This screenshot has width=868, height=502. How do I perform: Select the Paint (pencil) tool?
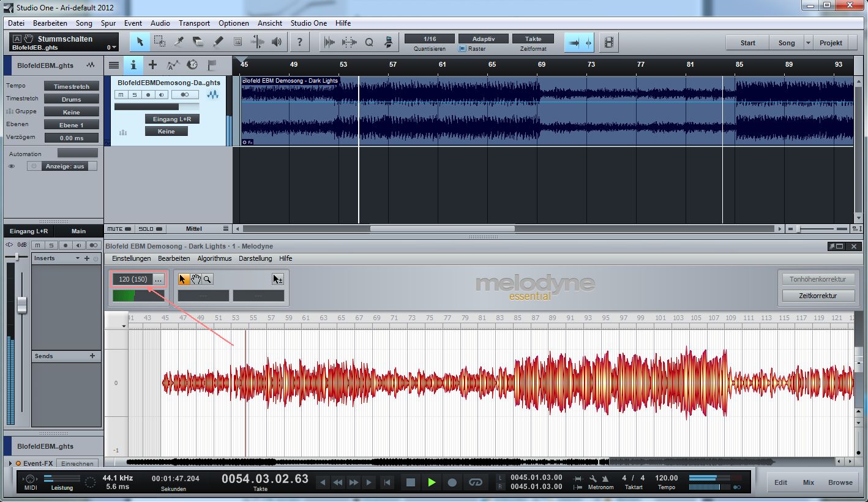(x=218, y=42)
